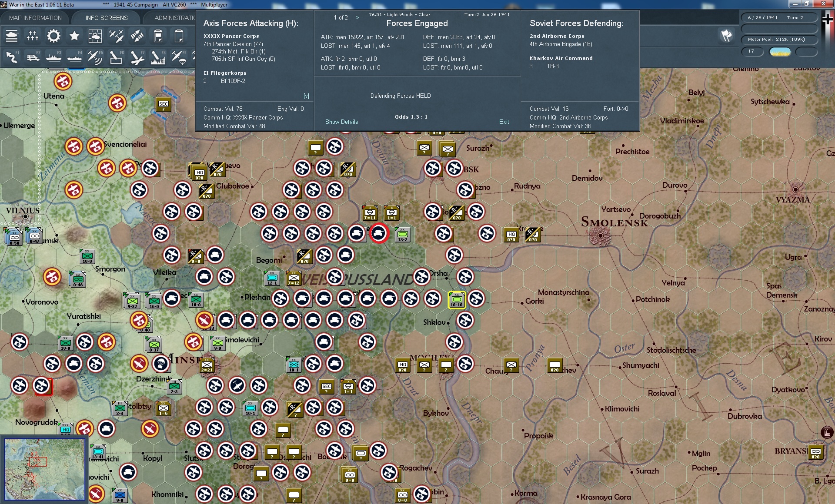Open the losses screen with crosses icon
The width and height of the screenshot is (835, 504).
tap(33, 36)
